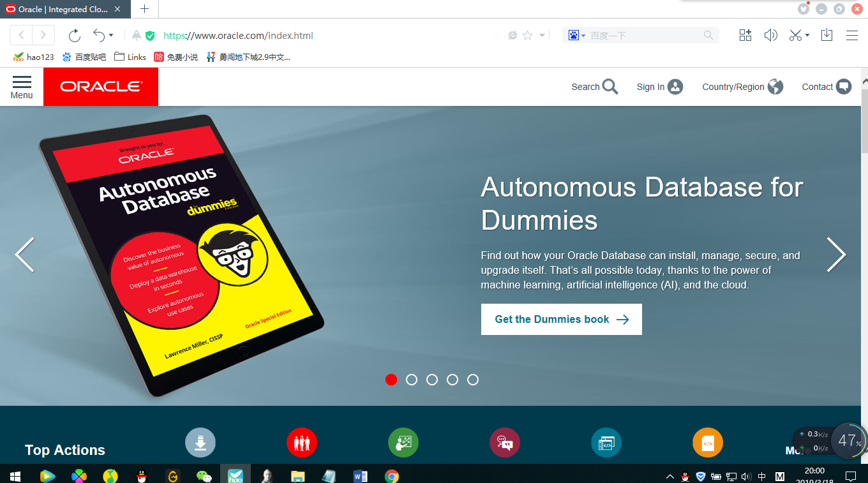
Task: Open a new browser tab
Action: click(x=145, y=9)
